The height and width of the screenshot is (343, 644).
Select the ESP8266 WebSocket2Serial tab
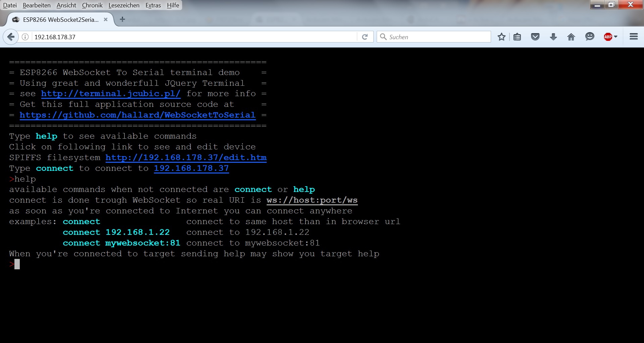pyautogui.click(x=60, y=19)
